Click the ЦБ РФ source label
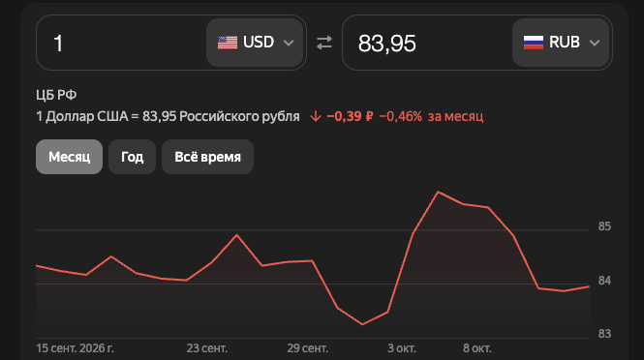644x360 pixels. 56,95
